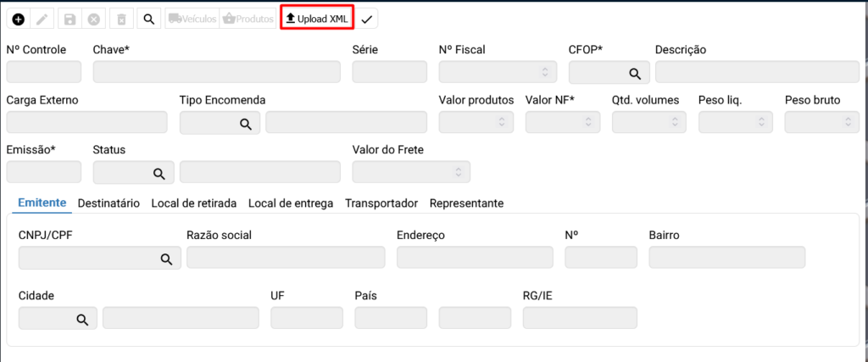Click the cancel X circle icon
Image resolution: width=868 pixels, height=362 pixels.
(93, 19)
